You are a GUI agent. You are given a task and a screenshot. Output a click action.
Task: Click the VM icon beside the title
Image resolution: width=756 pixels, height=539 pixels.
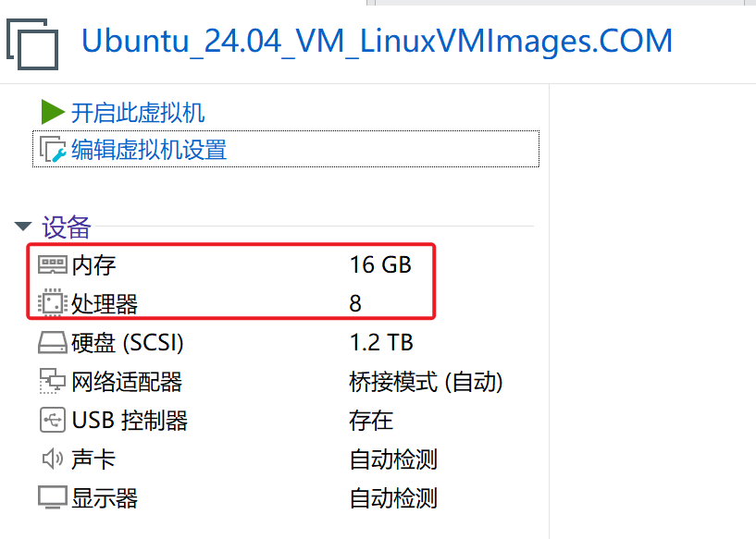click(32, 42)
